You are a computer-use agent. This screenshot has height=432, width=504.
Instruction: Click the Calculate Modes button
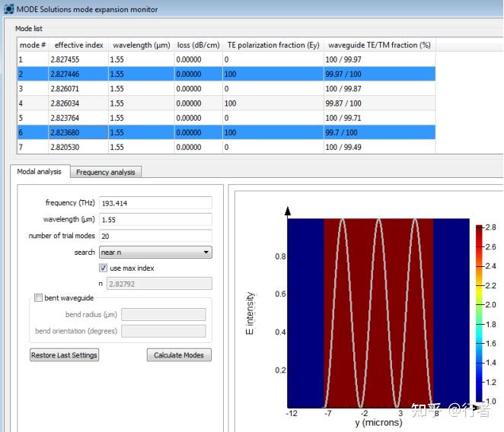178,355
